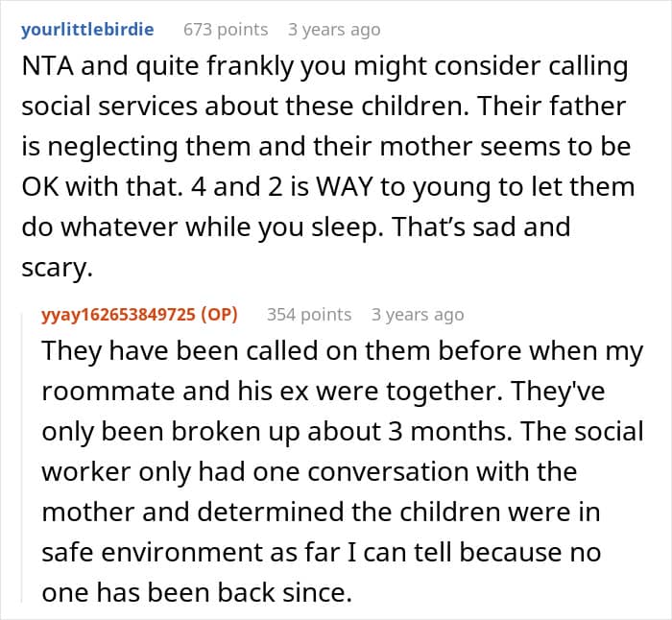
Task: Click 'They have been called' in OP reply
Action: (180, 351)
